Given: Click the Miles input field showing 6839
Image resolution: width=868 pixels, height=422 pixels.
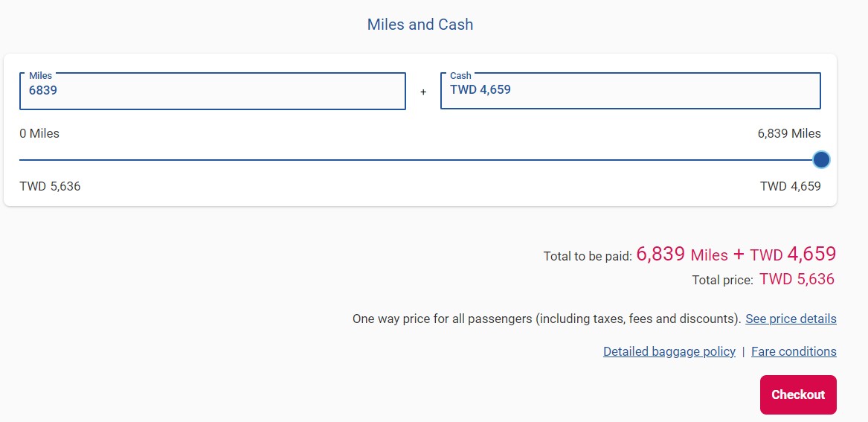Looking at the screenshot, I should coord(213,92).
